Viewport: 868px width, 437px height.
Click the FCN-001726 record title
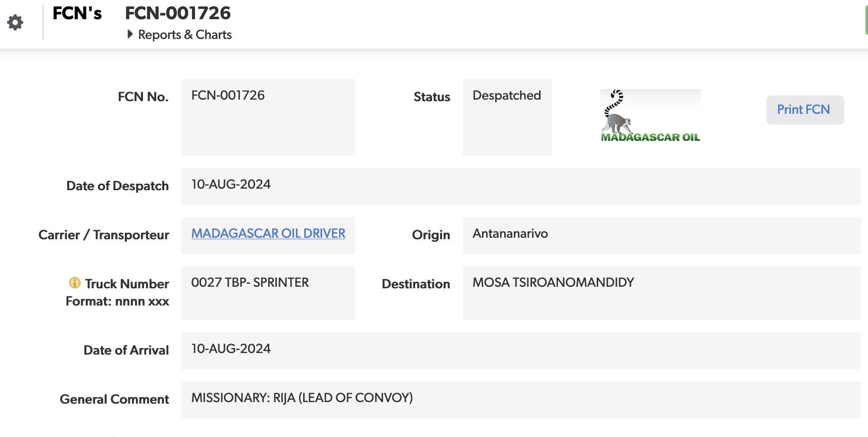coord(178,14)
